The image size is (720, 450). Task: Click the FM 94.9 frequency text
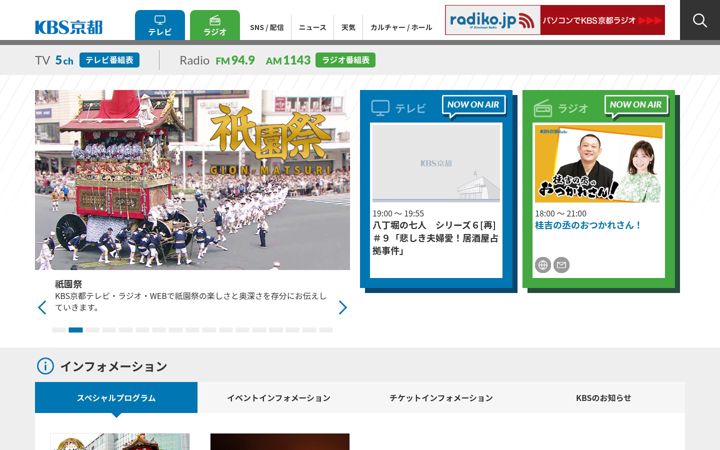pyautogui.click(x=235, y=60)
